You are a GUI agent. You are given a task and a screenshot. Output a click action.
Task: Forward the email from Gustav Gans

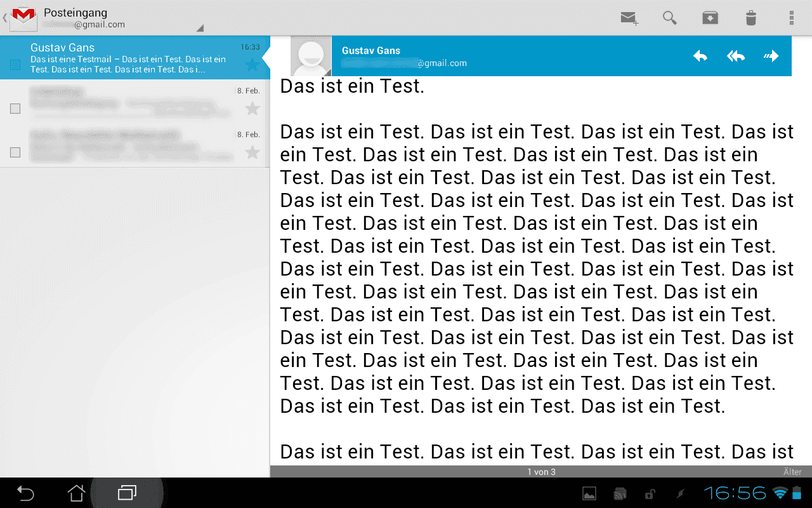[x=771, y=57]
